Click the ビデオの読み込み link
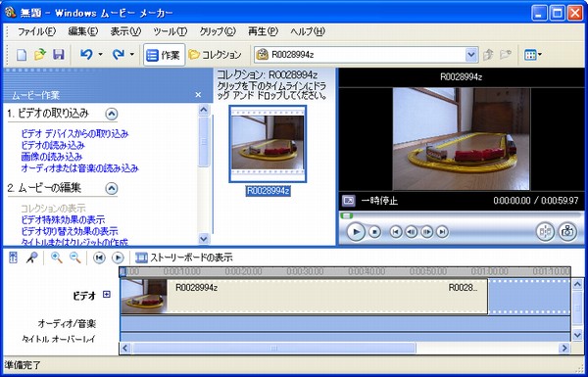Image resolution: width=588 pixels, height=377 pixels. (x=53, y=145)
